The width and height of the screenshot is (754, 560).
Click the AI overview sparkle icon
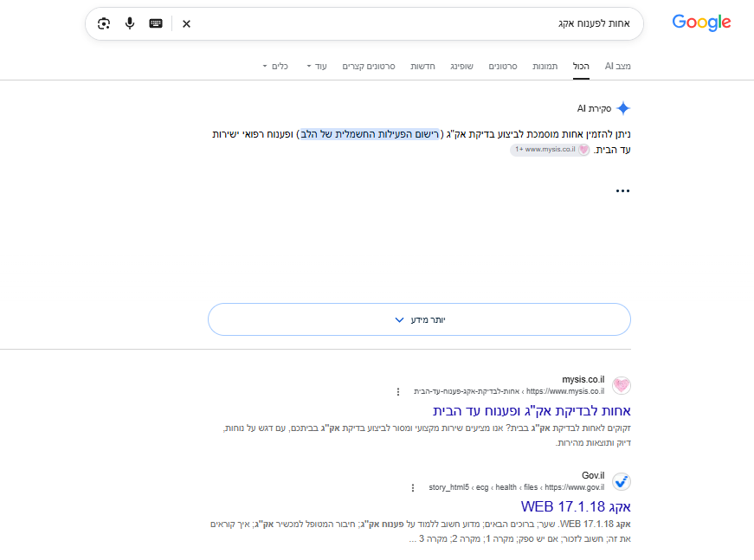click(623, 109)
